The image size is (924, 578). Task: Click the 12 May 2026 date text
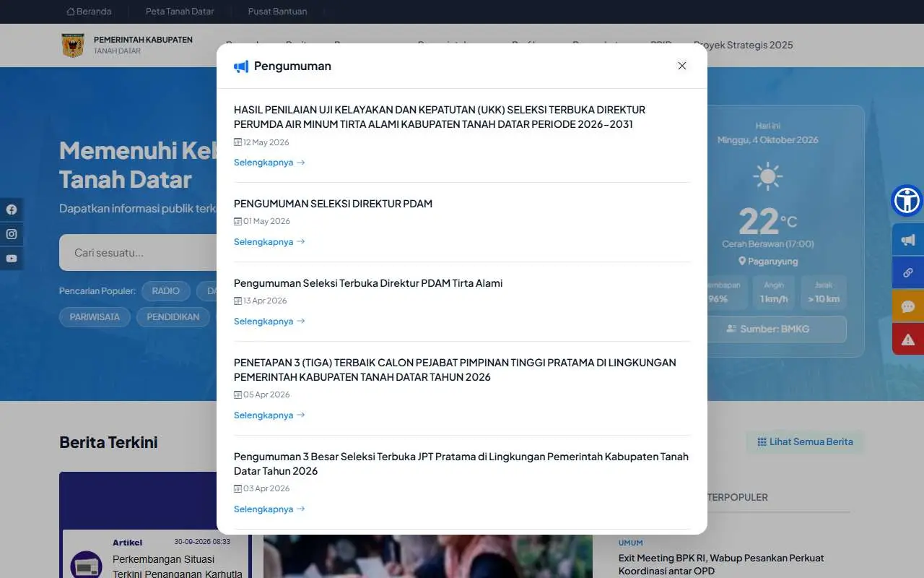(x=266, y=142)
